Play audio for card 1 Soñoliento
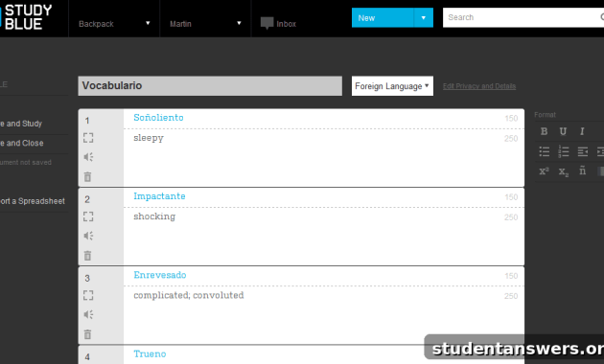604x364 pixels. coord(88,157)
